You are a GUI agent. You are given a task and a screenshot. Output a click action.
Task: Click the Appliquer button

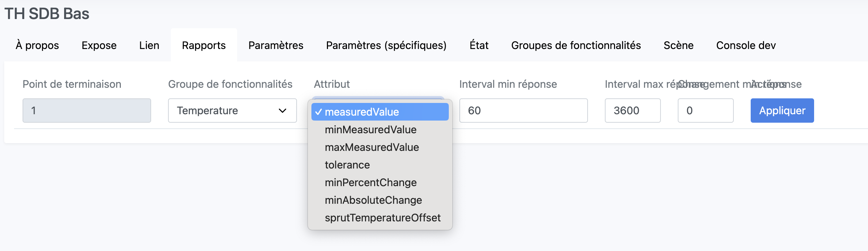click(782, 111)
